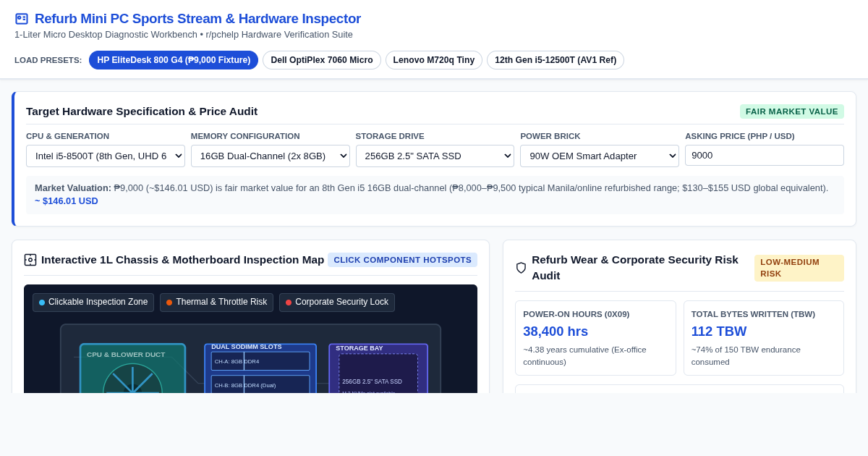Image resolution: width=868 pixels, height=456 pixels.
Task: Click the '~74% of 150 TBW endurance consumed' note
Action: tap(746, 356)
